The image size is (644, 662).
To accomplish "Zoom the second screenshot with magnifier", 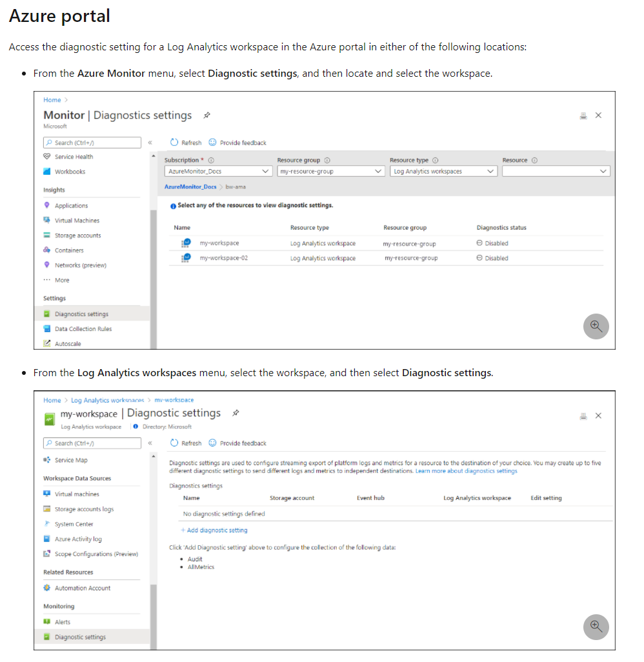I will 596,627.
